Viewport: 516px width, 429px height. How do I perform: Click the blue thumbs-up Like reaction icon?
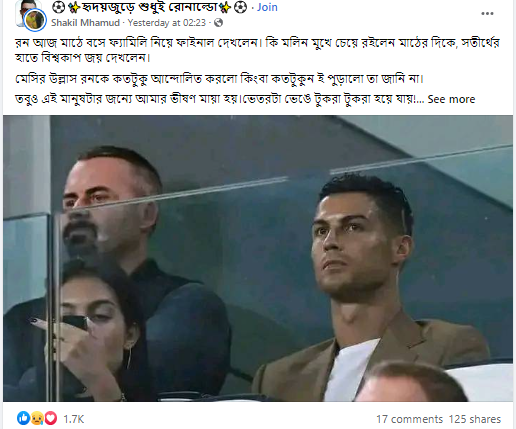[x=23, y=418]
